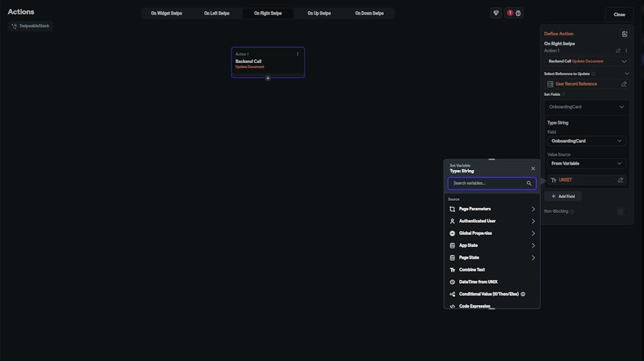This screenshot has height=361, width=644.
Task: Open the bug debug icon in toolbar
Action: pyautogui.click(x=518, y=13)
